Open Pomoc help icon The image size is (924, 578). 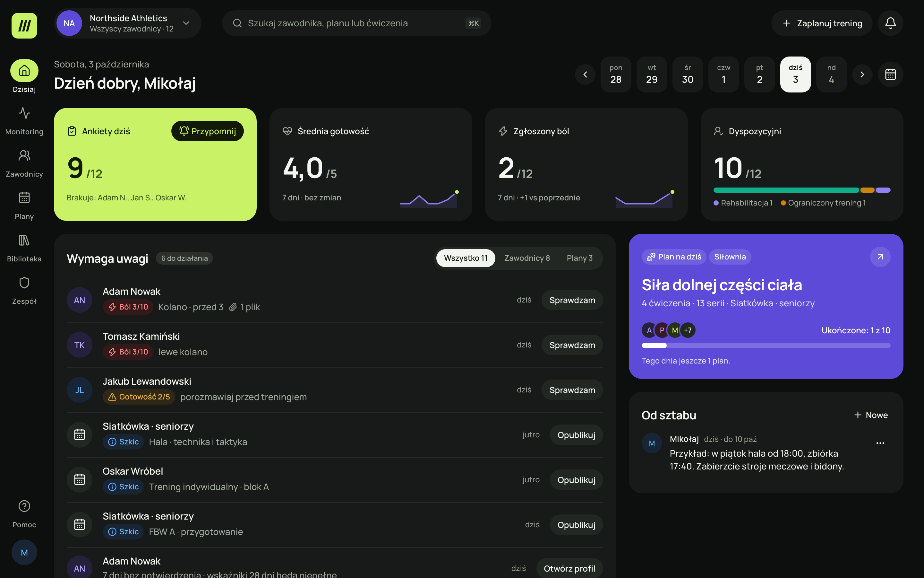(24, 506)
